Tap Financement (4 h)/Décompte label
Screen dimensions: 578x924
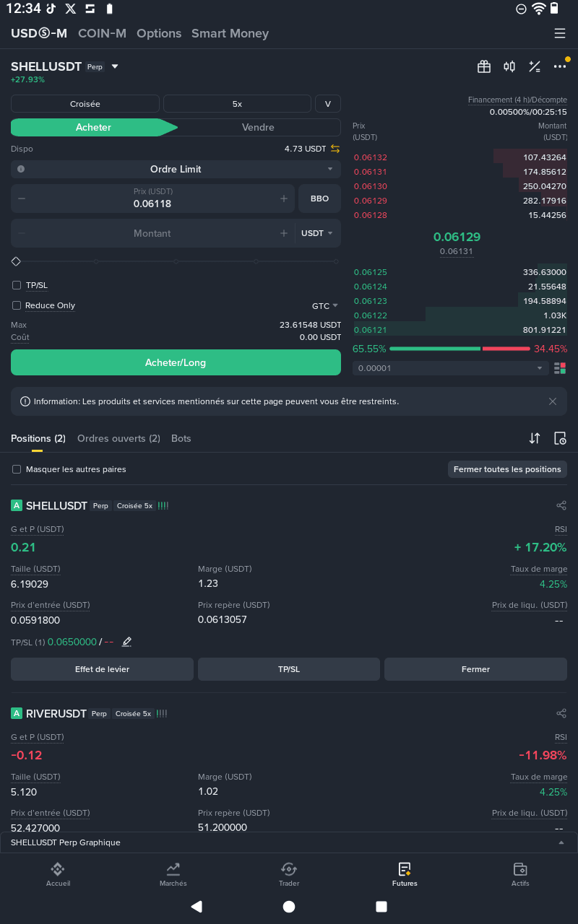click(517, 100)
